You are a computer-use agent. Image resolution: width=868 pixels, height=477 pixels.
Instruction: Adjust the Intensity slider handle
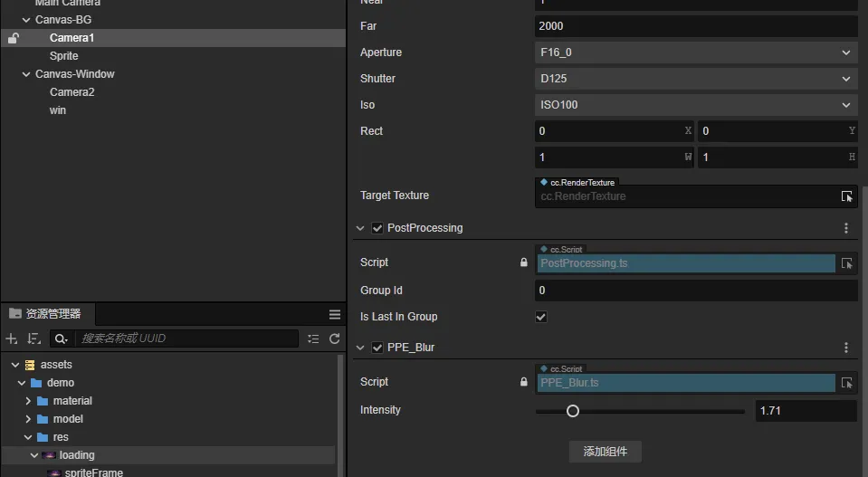click(573, 411)
